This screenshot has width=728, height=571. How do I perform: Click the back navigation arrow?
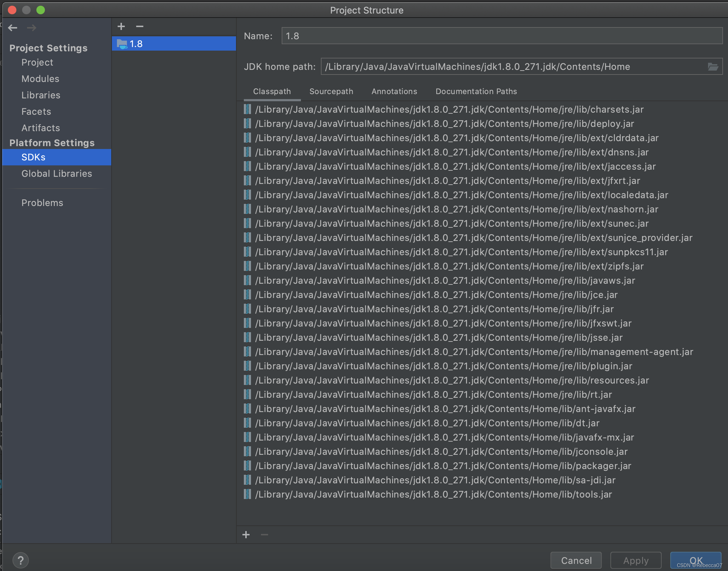(x=13, y=28)
